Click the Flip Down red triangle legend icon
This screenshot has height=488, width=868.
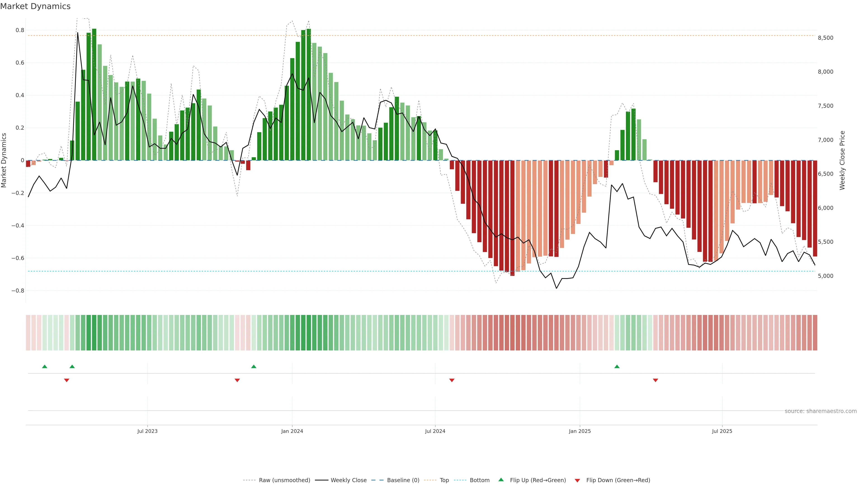(x=577, y=480)
